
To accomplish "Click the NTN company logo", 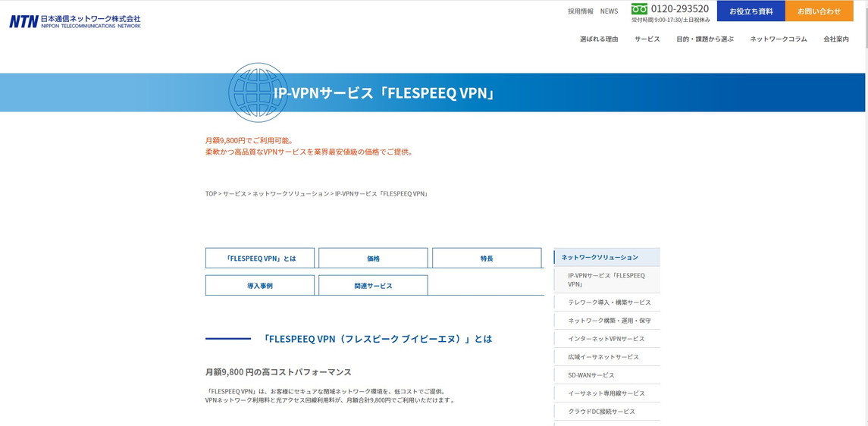I will pyautogui.click(x=74, y=21).
